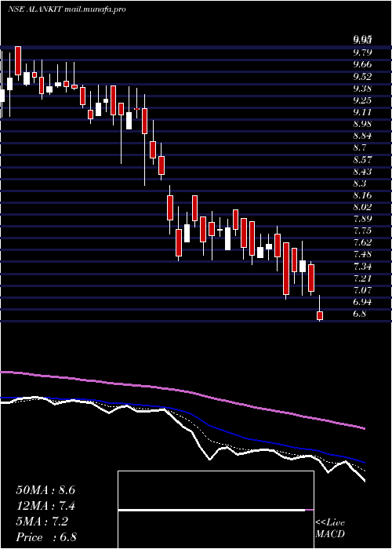
Task: Select the 8.02 price axis label
Action: [362, 208]
